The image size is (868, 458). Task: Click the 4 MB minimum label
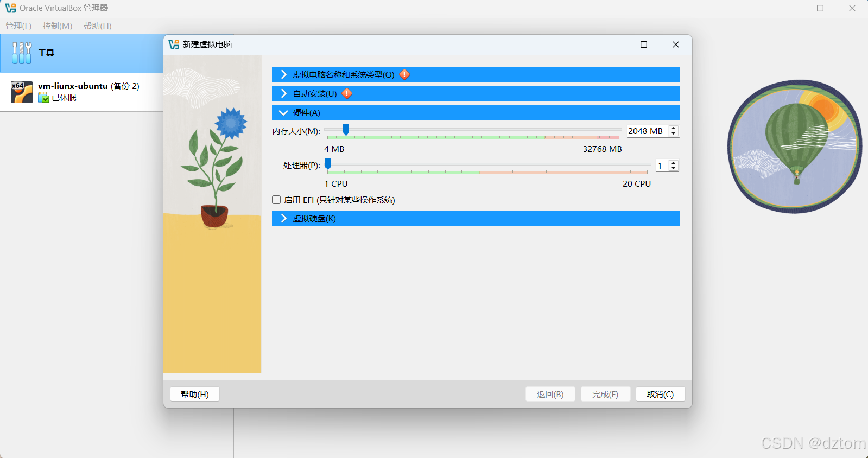pyautogui.click(x=334, y=149)
